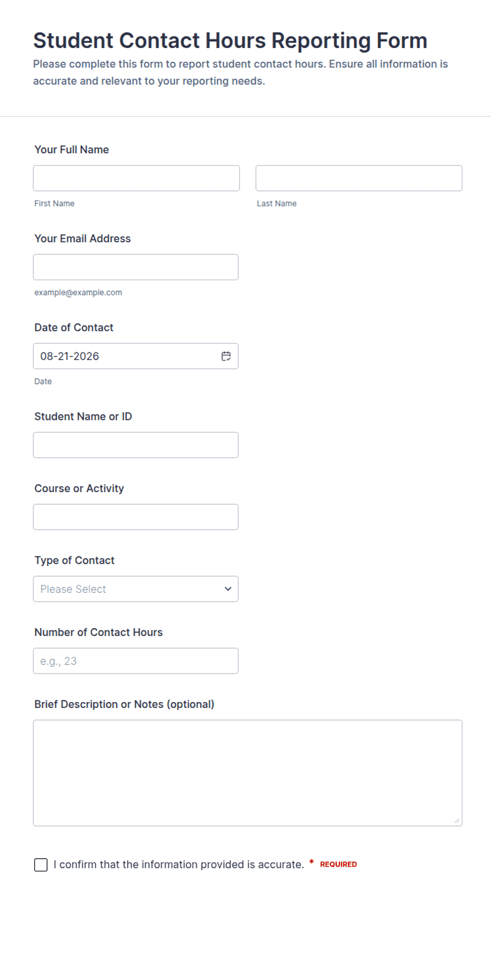Select the Course or Activity text box
491x980 pixels.
[136, 517]
